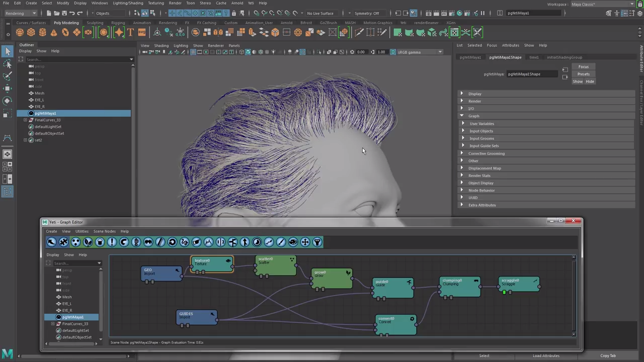Click the polygon cylinder shelf icon
The height and width of the screenshot is (362, 644).
[x=42, y=33]
